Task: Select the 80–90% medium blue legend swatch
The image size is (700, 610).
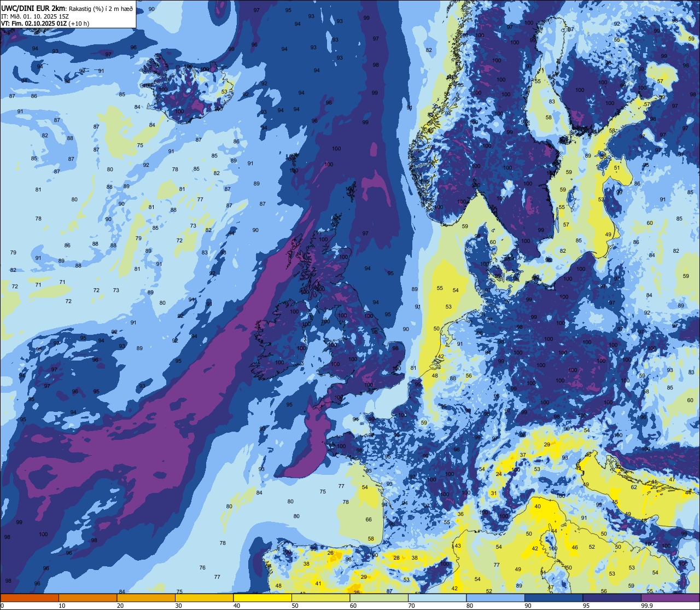Action: pyautogui.click(x=495, y=597)
